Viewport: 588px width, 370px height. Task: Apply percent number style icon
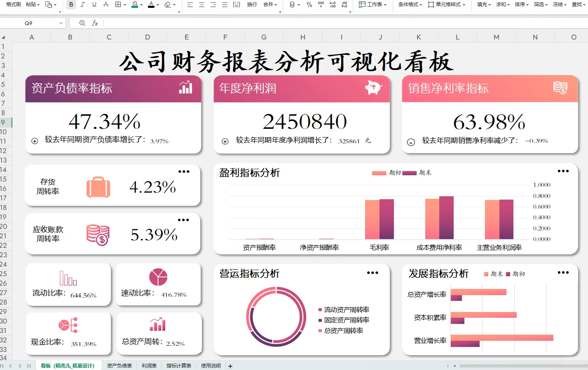click(x=309, y=5)
